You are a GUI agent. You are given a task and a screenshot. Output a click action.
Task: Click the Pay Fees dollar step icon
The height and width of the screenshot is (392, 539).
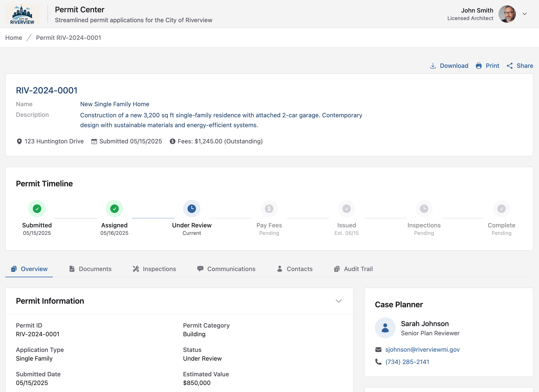click(269, 209)
